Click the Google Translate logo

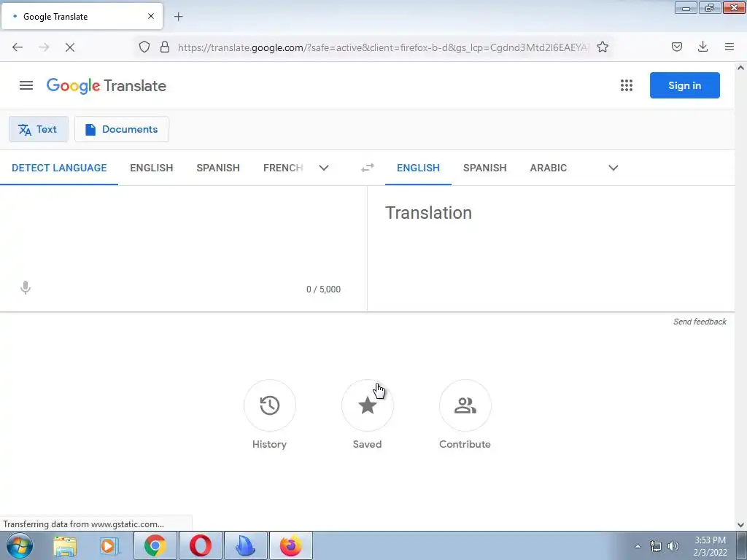107,86
